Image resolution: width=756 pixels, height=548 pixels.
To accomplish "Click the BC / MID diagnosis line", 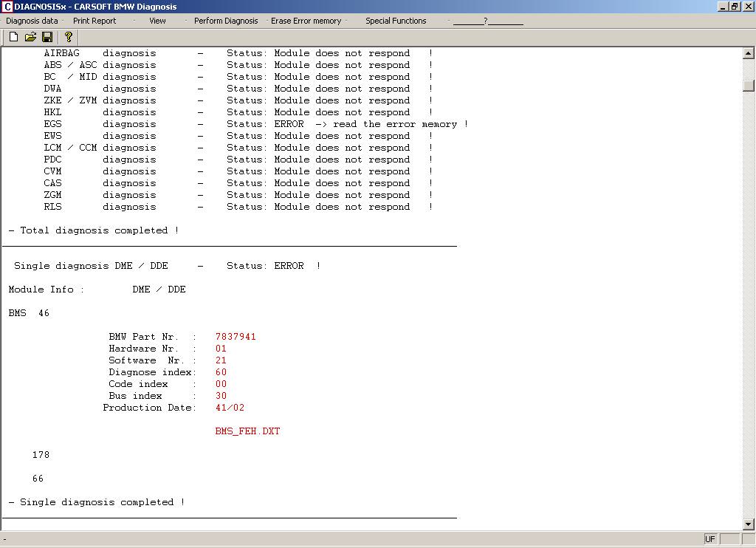I will (x=238, y=77).
